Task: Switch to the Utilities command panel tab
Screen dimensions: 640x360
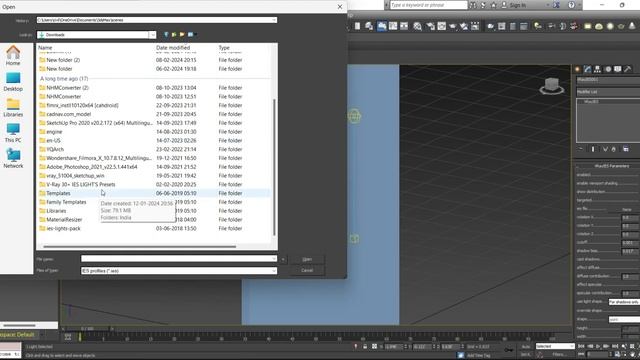Action: tap(628, 69)
